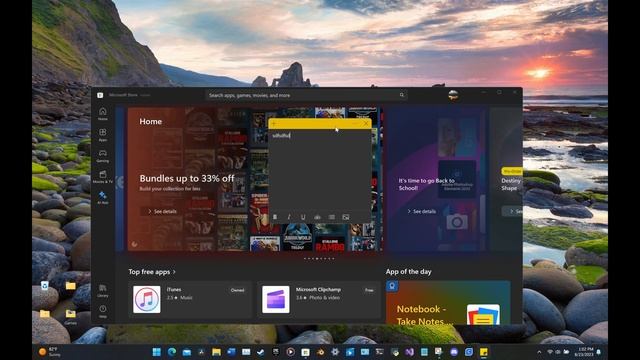The width and height of the screenshot is (640, 360).
Task: Open the weather widget in taskbar
Action: click(x=49, y=352)
